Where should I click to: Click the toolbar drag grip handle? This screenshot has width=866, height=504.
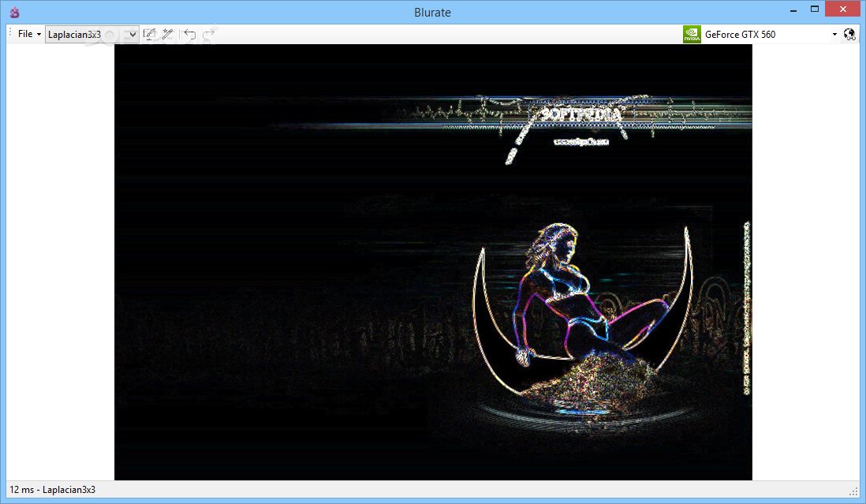(10, 34)
